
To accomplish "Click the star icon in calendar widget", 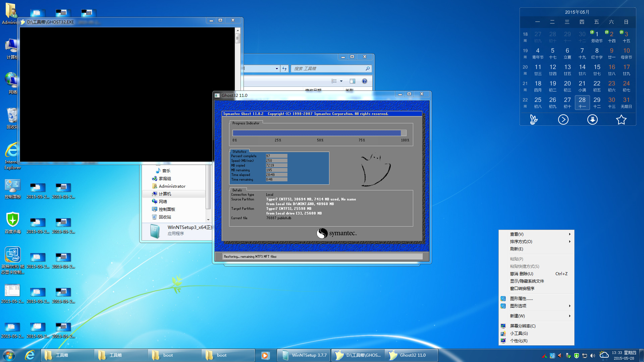I will pyautogui.click(x=621, y=119).
